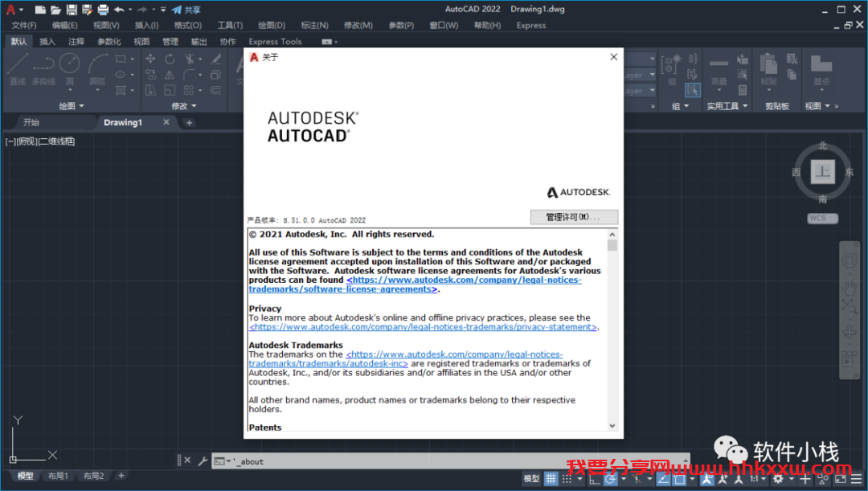
Task: Open the AutoCAD application menu logo
Action: (x=10, y=10)
